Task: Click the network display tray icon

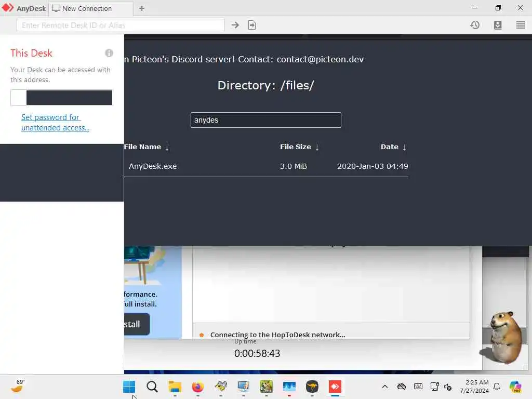Action: point(434,387)
